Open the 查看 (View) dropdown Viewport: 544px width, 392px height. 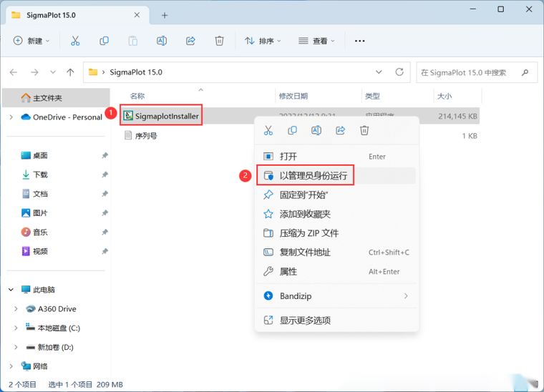[316, 41]
